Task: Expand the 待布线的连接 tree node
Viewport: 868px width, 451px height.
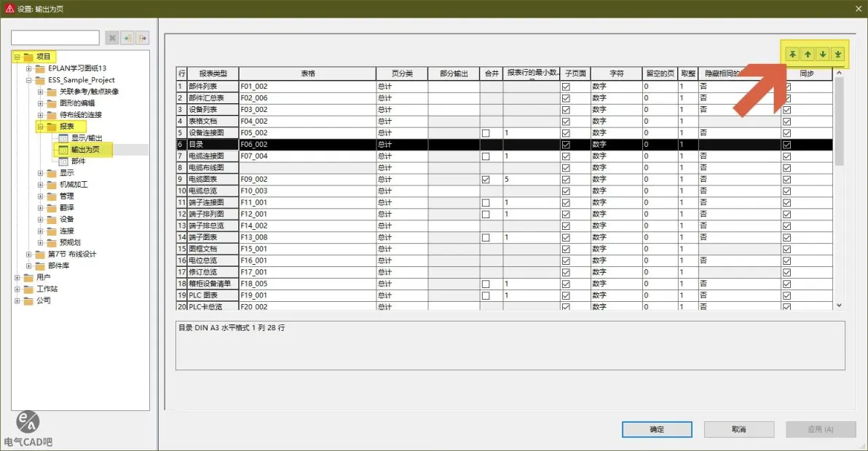Action: click(40, 115)
